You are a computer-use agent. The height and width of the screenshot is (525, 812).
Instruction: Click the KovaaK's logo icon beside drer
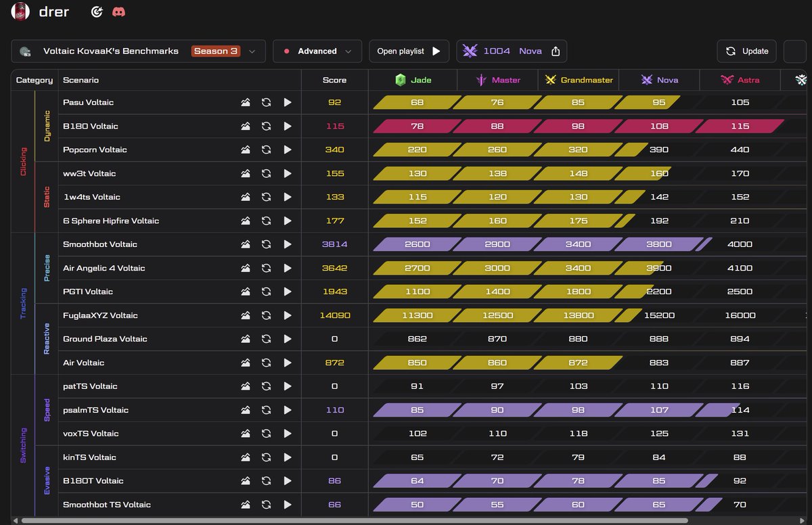97,12
